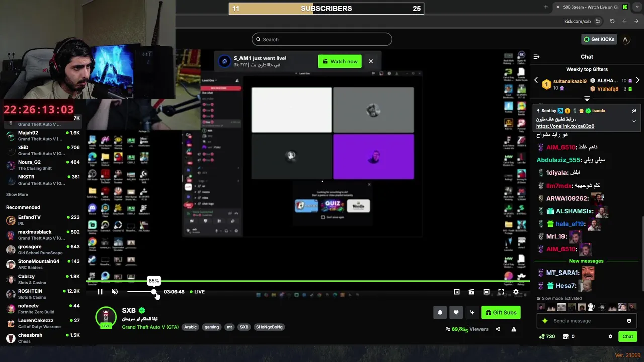Open mini player mode icon
The image size is (644, 362).
pos(457,292)
